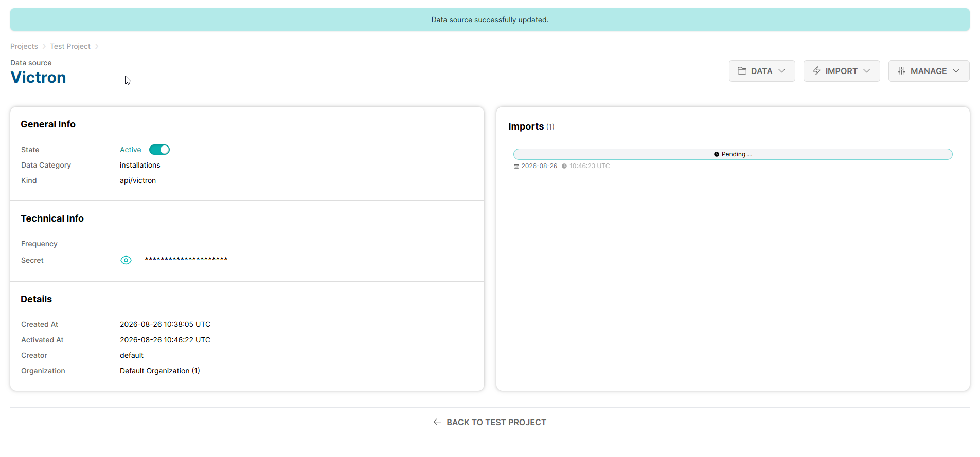Viewport: 980px width, 457px height.
Task: Click the Victron data source title
Action: pyautogui.click(x=38, y=77)
